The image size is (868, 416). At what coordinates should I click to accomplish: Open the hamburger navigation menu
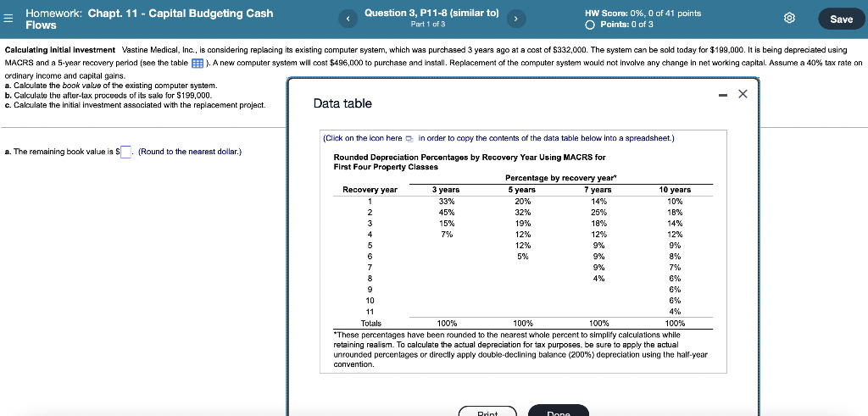[8, 19]
